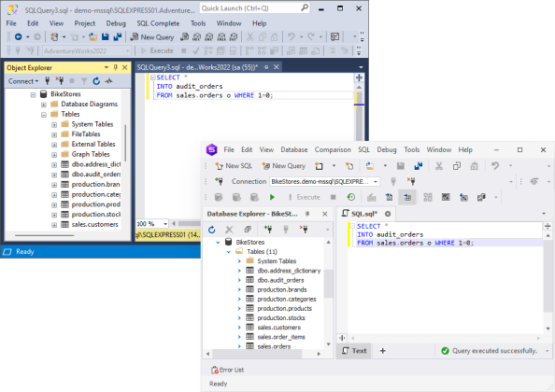Click the Undo icon in dbForge toolbar
This screenshot has height=392, width=555.
click(495, 166)
